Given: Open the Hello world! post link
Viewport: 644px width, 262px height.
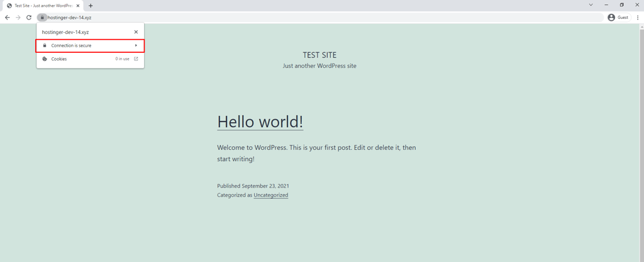Looking at the screenshot, I should coord(260,122).
